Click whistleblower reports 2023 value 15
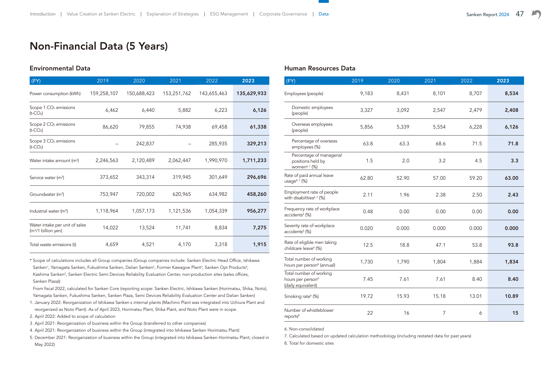 [515, 313]
